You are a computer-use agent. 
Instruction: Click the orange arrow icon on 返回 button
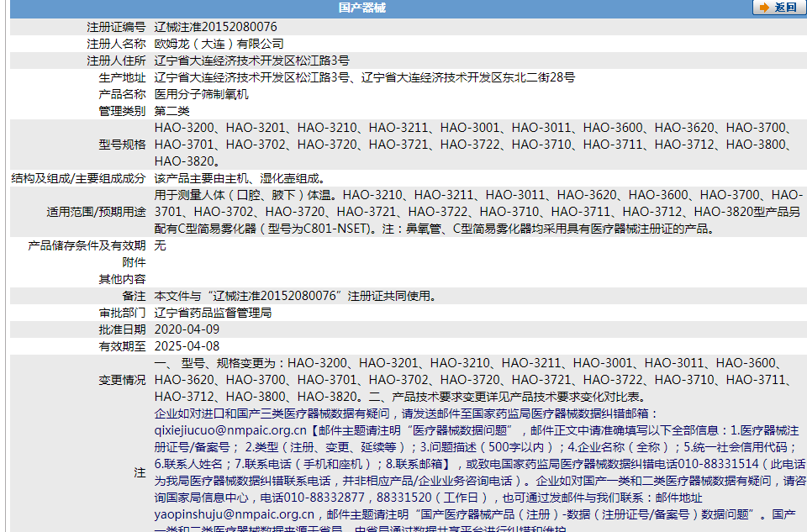(764, 8)
